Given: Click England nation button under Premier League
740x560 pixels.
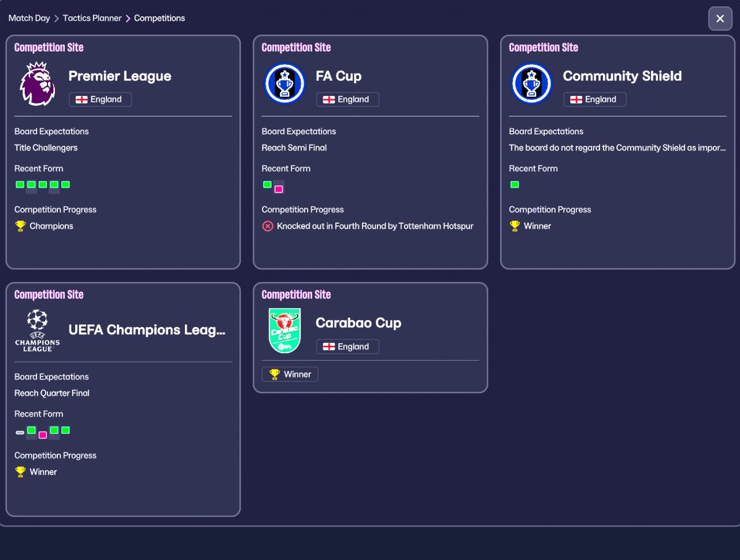Looking at the screenshot, I should (x=100, y=99).
